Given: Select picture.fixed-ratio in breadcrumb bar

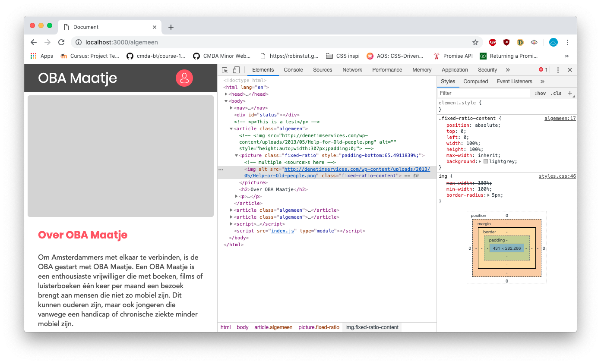Looking at the screenshot, I should tap(319, 327).
